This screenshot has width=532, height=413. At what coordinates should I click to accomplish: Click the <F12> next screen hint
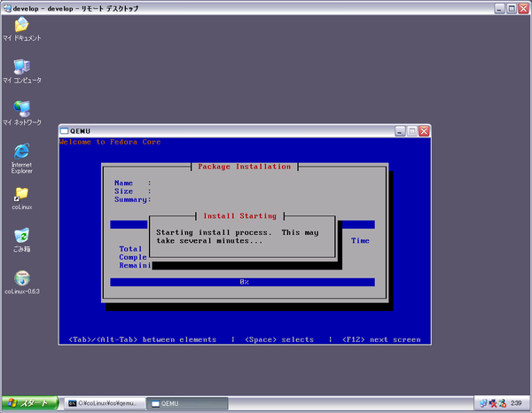[381, 339]
